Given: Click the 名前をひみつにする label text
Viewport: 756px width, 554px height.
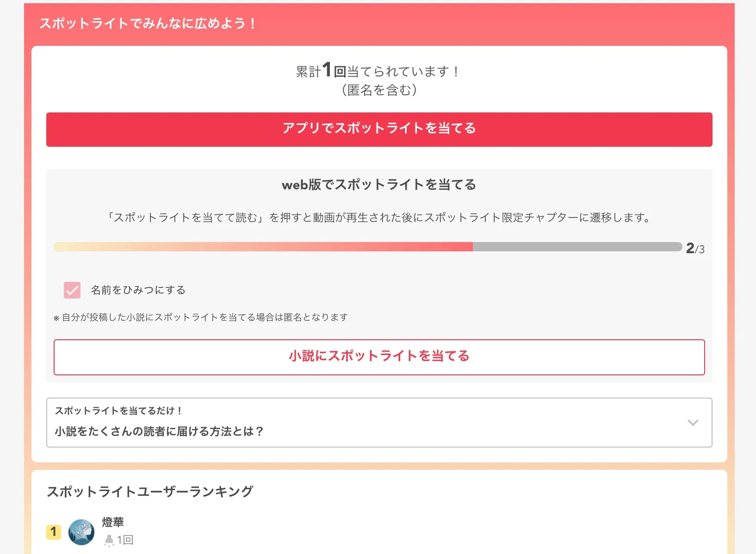Looking at the screenshot, I should coord(138,290).
